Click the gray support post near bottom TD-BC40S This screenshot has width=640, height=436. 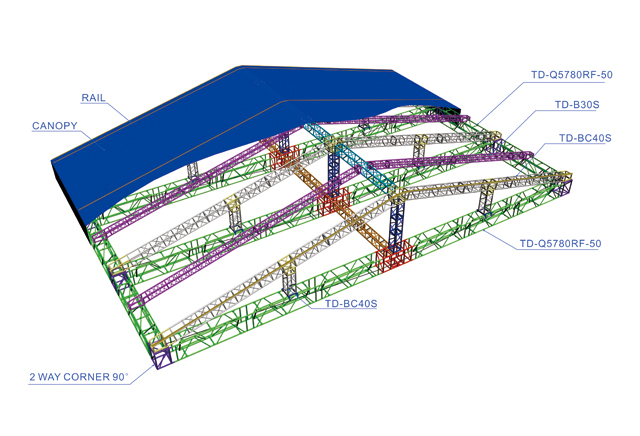[290, 275]
